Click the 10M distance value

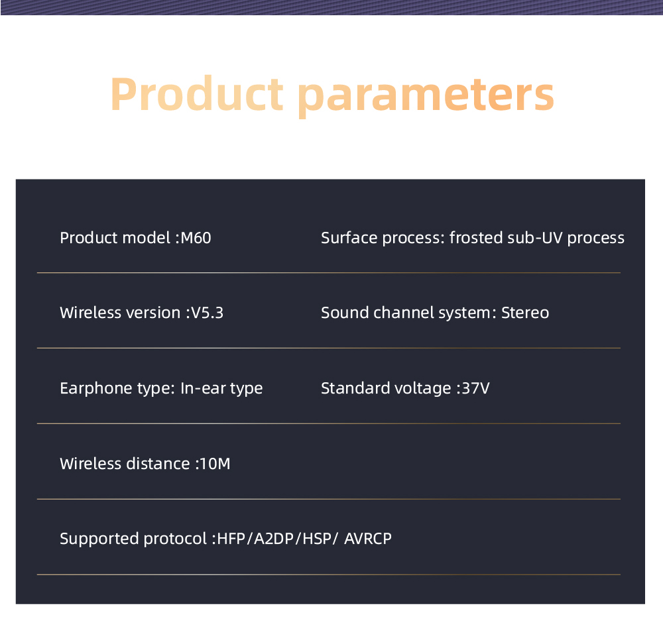[x=215, y=464]
